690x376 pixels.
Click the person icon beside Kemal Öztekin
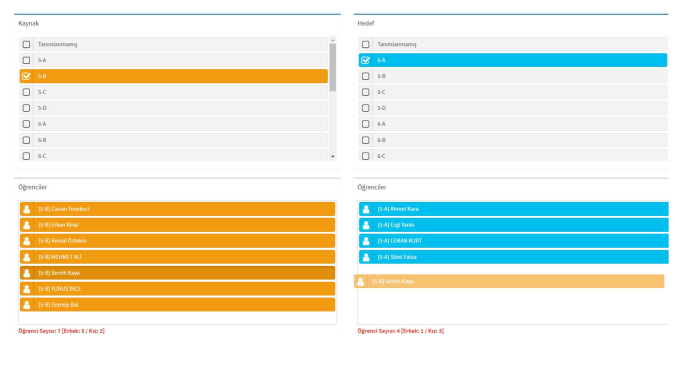pos(27,241)
